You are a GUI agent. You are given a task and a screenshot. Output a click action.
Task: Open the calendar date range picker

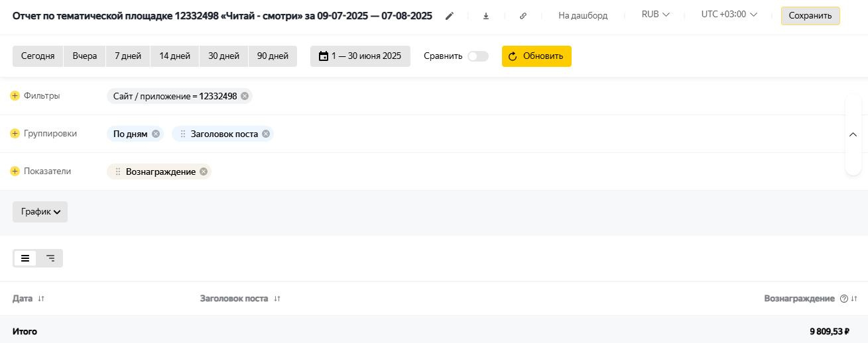pos(324,56)
